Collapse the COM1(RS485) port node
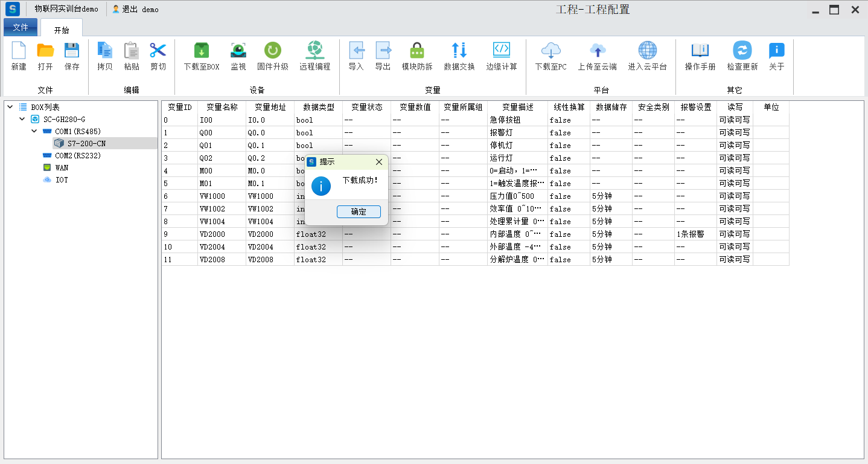 click(34, 131)
